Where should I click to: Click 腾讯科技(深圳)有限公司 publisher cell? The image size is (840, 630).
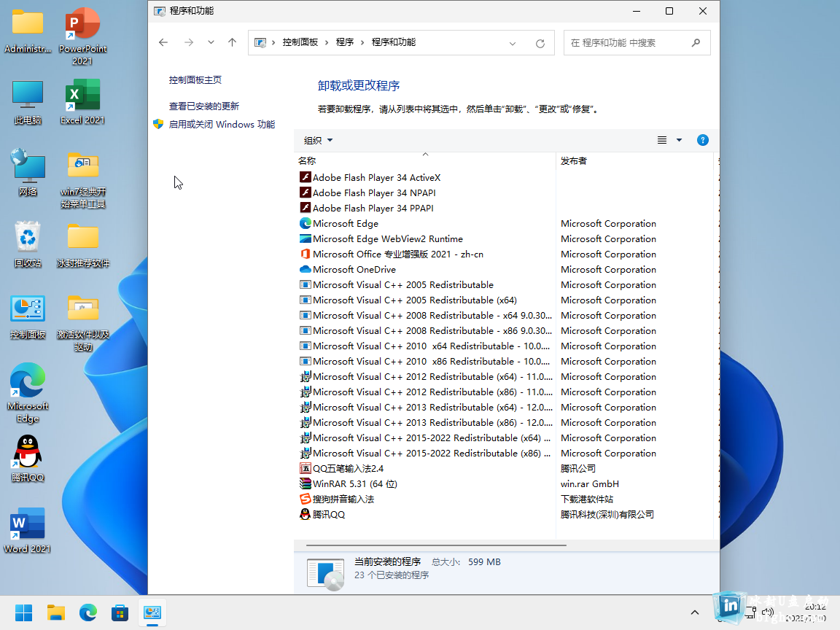[x=607, y=514]
